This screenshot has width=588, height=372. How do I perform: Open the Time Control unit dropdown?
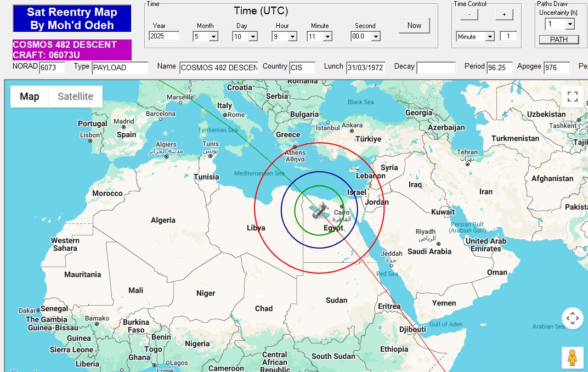point(489,37)
